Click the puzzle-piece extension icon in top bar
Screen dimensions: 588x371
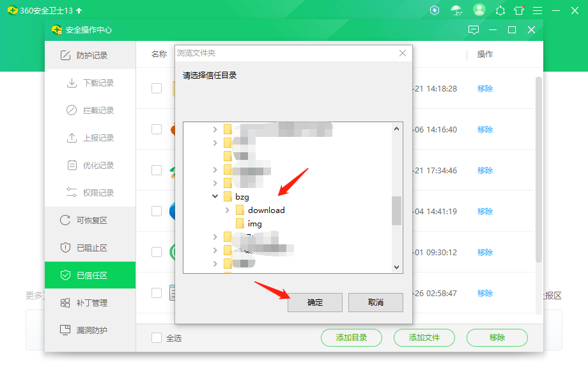coord(500,10)
